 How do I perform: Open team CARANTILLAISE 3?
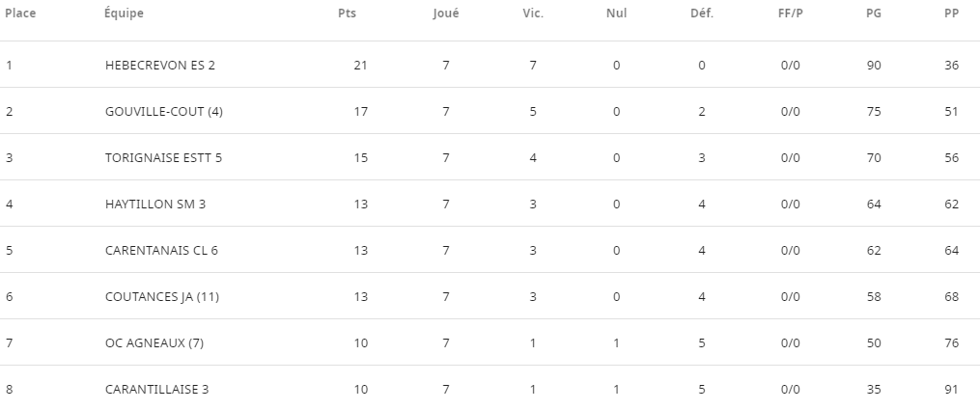click(156, 390)
